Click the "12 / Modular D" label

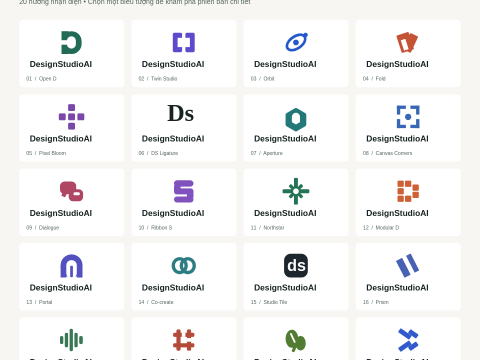click(x=381, y=228)
